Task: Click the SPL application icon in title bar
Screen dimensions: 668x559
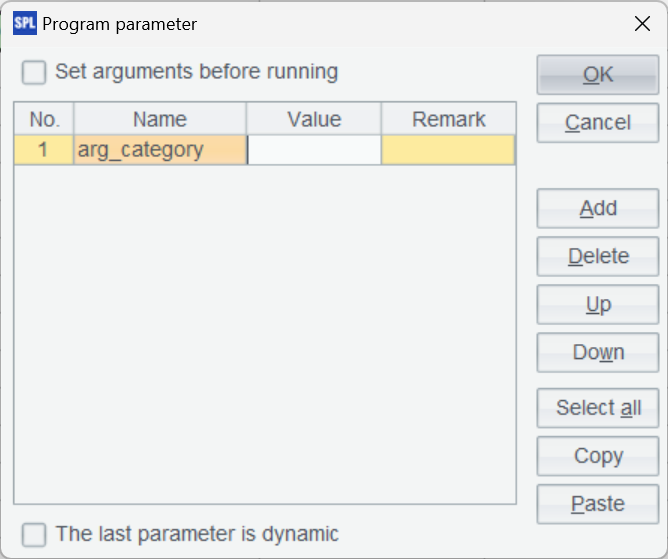Action: click(x=24, y=24)
